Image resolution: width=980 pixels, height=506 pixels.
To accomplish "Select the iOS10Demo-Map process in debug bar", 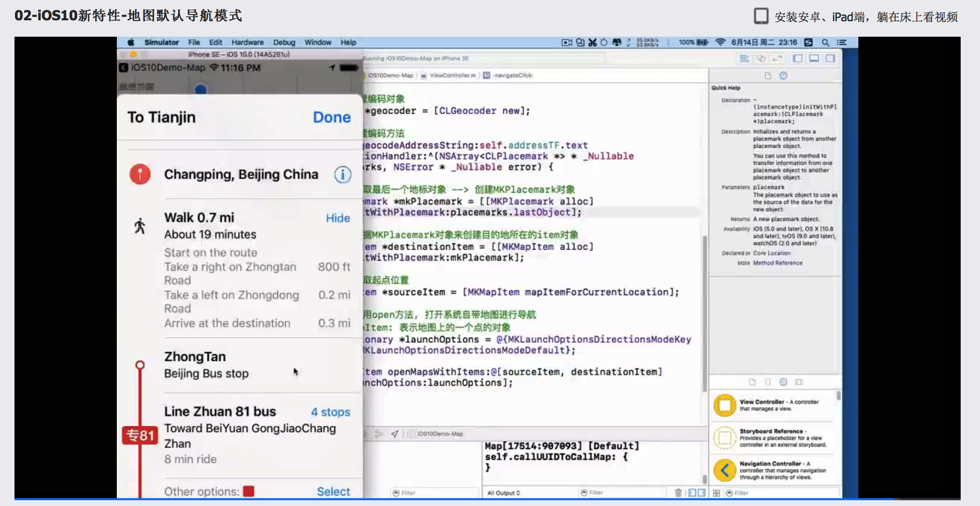I will [x=436, y=434].
